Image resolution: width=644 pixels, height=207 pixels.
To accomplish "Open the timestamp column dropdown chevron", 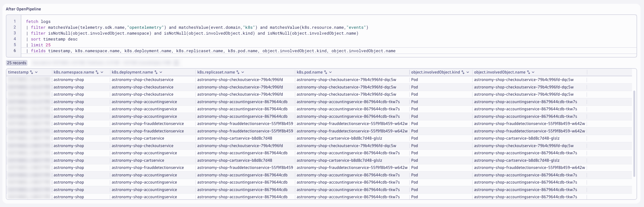I will 36,72.
